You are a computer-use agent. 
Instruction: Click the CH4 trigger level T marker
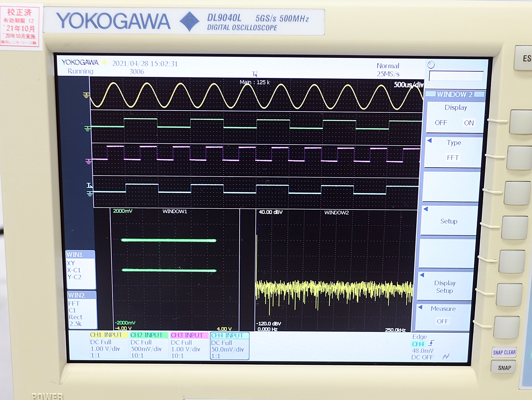pyautogui.click(x=89, y=185)
